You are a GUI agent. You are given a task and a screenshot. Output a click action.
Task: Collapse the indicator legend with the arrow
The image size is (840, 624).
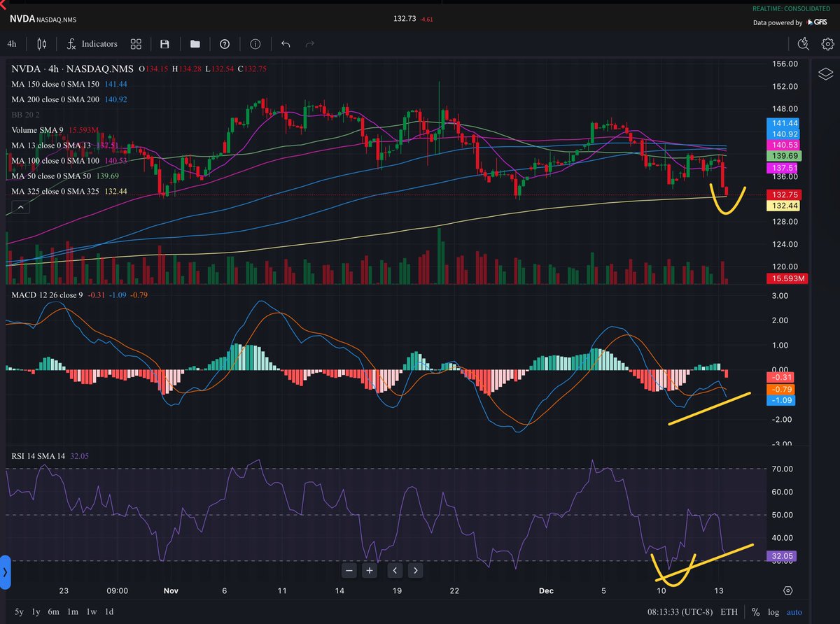(x=20, y=207)
